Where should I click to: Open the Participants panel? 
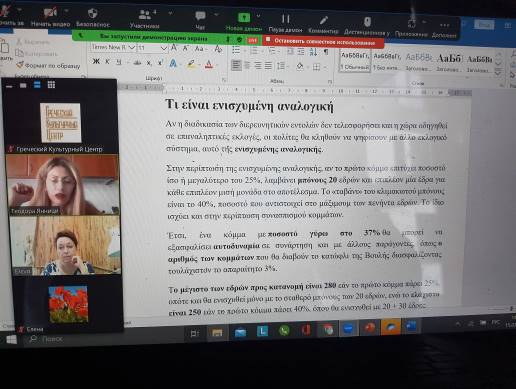point(144,19)
